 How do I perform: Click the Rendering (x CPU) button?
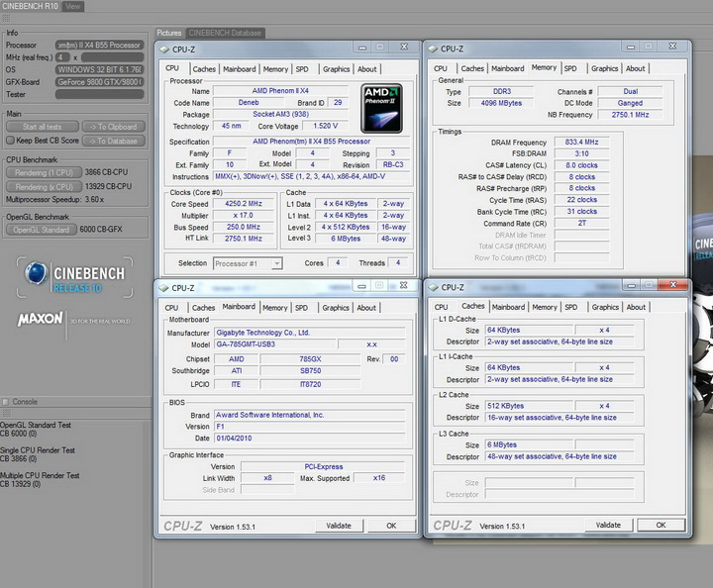pyautogui.click(x=45, y=187)
